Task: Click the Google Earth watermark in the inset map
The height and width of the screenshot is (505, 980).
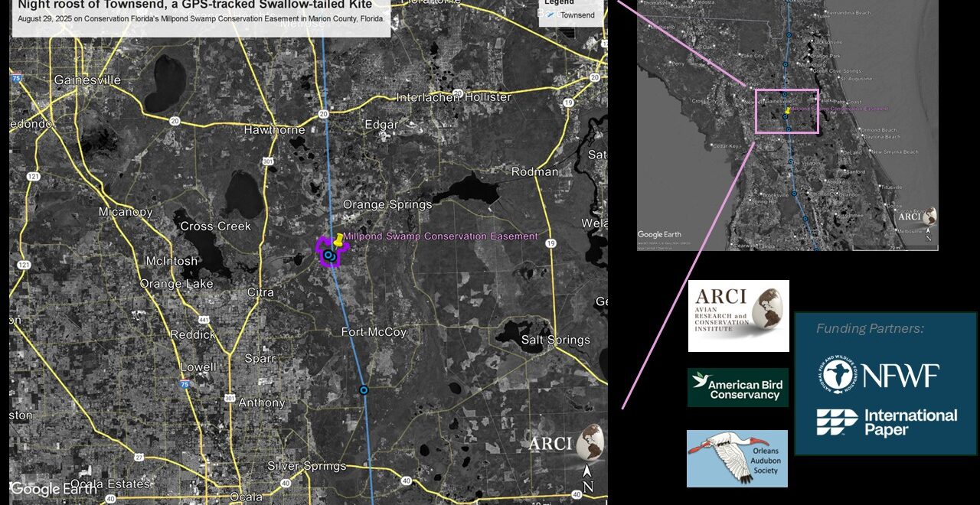Action: coord(661,234)
